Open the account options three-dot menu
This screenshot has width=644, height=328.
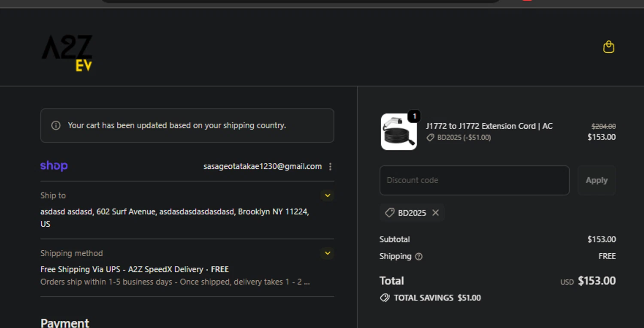point(330,167)
